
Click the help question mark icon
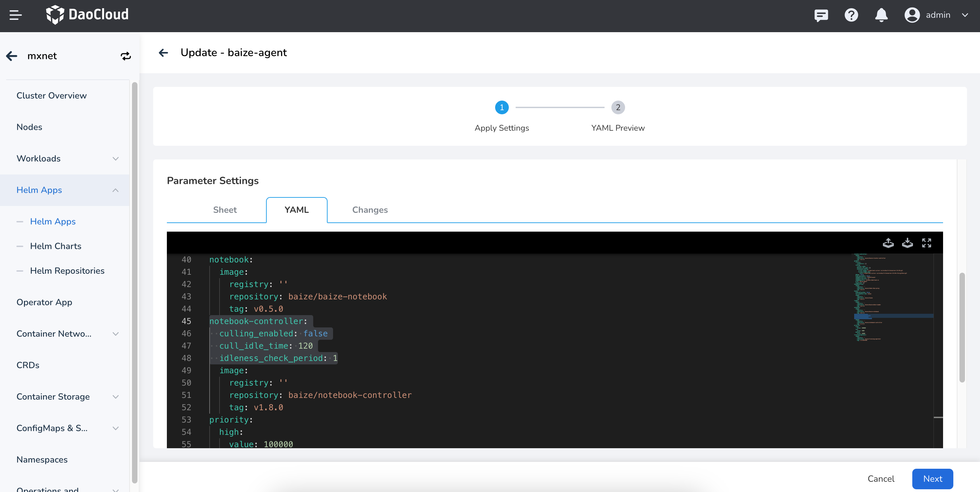coord(851,15)
